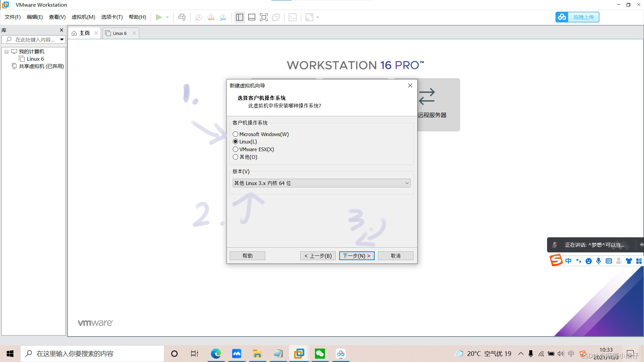Open the version dropdown Linux 3.x
This screenshot has width=644, height=362.
pos(321,183)
